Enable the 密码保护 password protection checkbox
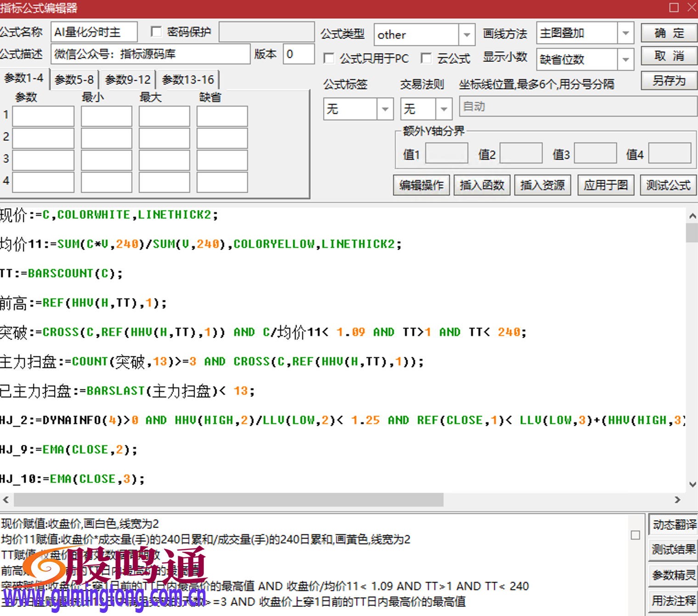 tap(157, 32)
